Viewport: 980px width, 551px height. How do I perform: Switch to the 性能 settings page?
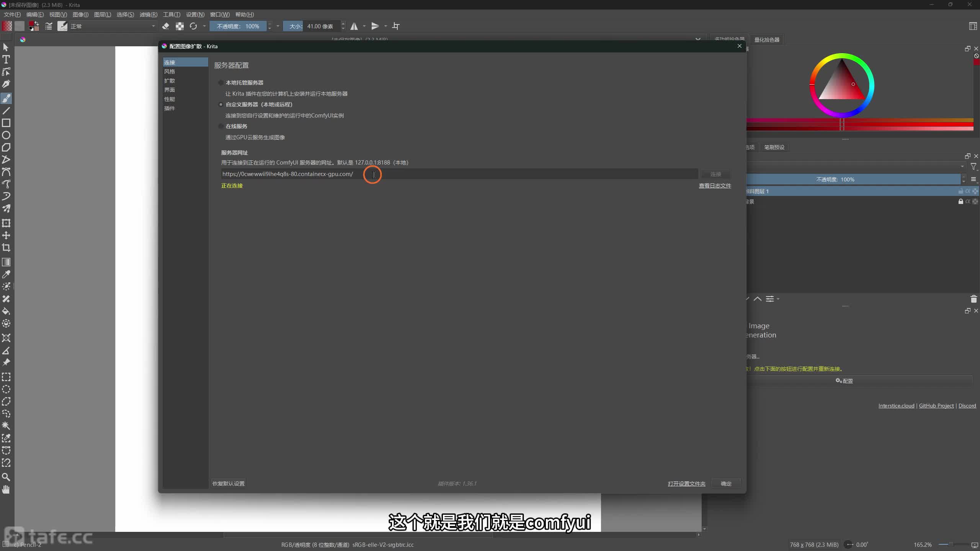185,99
